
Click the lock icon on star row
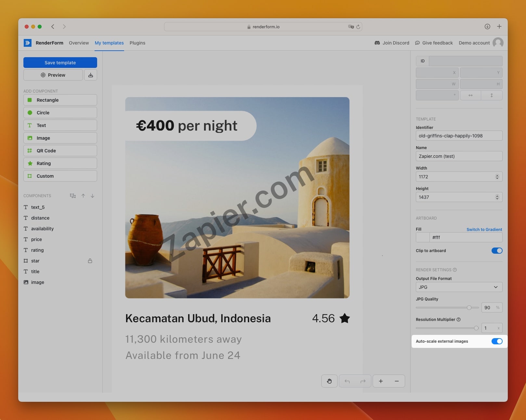tap(90, 261)
